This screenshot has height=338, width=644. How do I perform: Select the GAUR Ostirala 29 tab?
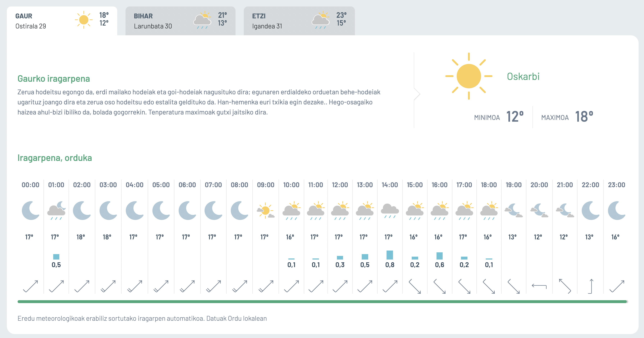(62, 21)
